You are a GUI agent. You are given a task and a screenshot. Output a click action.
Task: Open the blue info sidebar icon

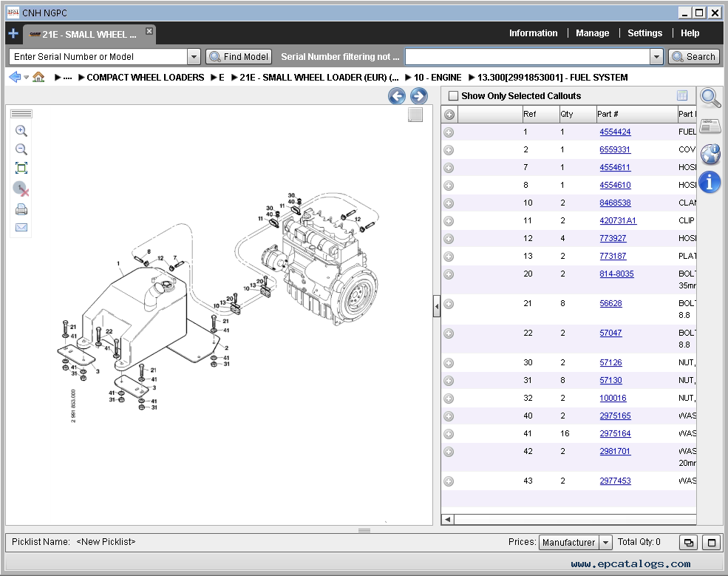pos(710,182)
